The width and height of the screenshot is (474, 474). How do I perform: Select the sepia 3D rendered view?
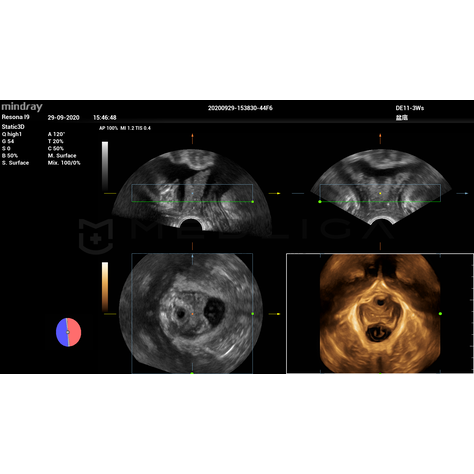click(380, 313)
